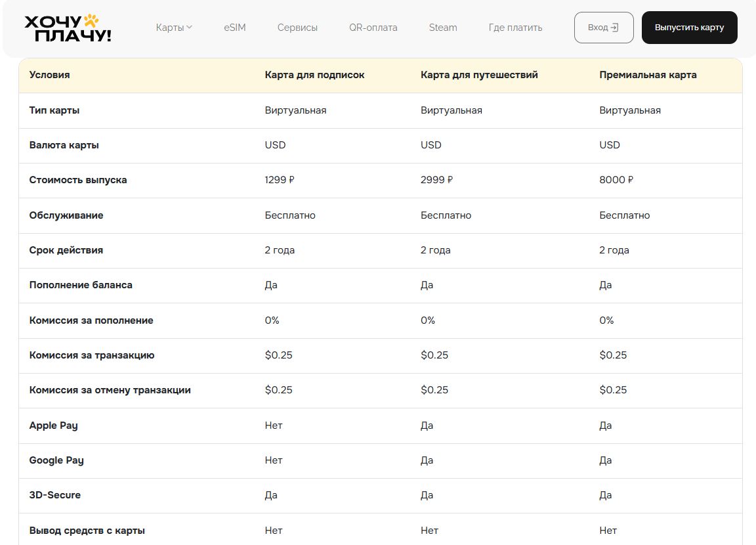Click Нет for Apple Pay under Карта для подписок
This screenshot has width=756, height=545.
pyautogui.click(x=274, y=425)
